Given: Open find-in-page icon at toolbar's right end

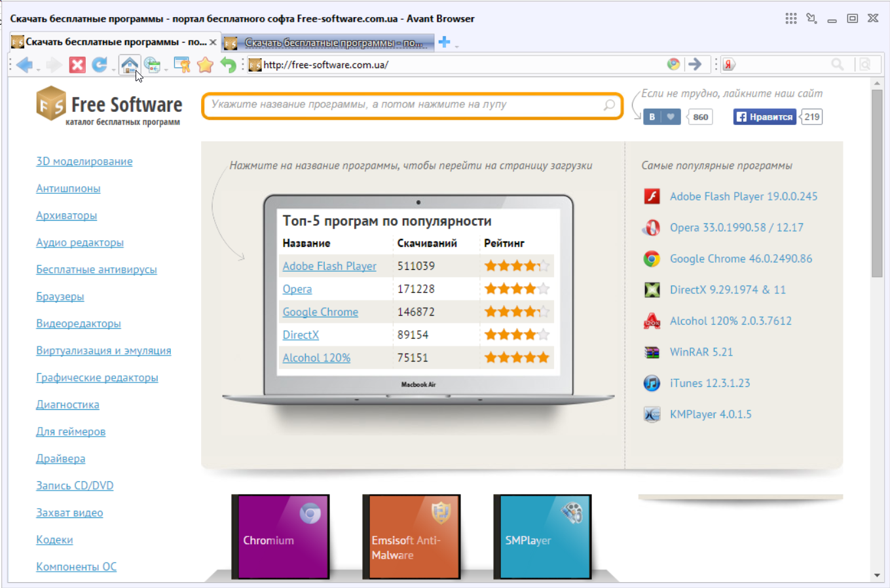Looking at the screenshot, I should 865,64.
